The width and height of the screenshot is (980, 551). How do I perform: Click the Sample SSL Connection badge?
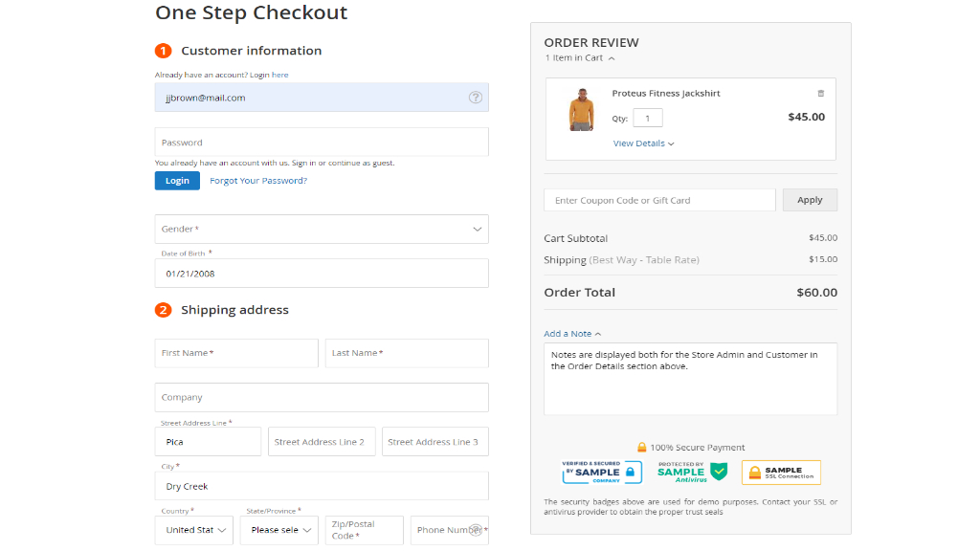click(x=781, y=473)
